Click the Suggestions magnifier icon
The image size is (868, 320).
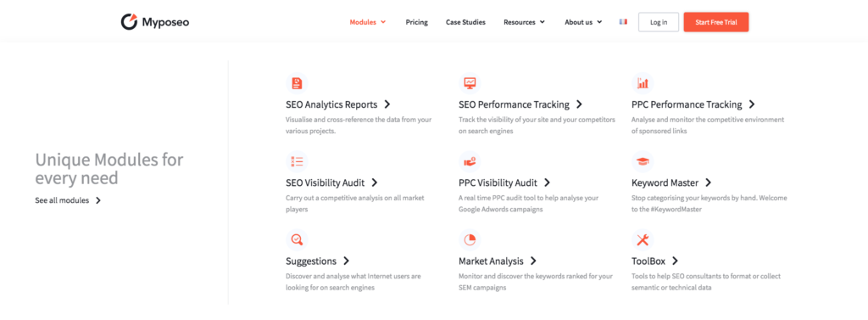click(298, 239)
